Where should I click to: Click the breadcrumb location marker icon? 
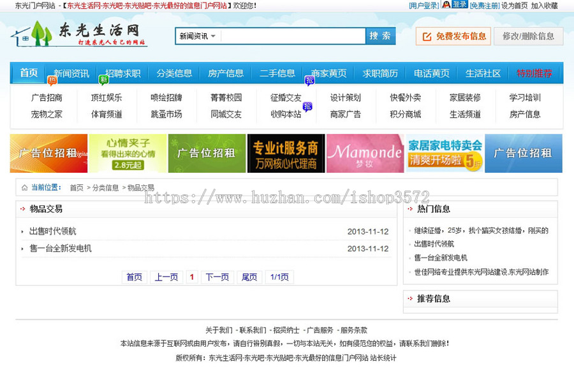(x=25, y=188)
